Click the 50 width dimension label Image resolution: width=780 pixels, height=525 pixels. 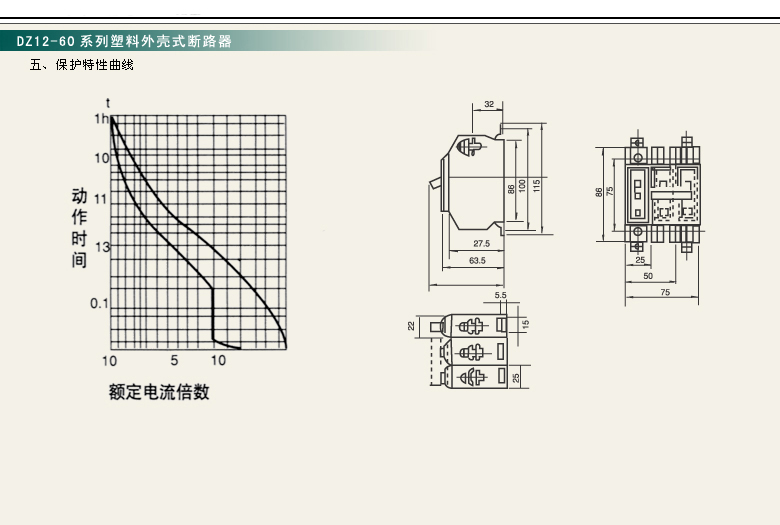click(x=648, y=275)
